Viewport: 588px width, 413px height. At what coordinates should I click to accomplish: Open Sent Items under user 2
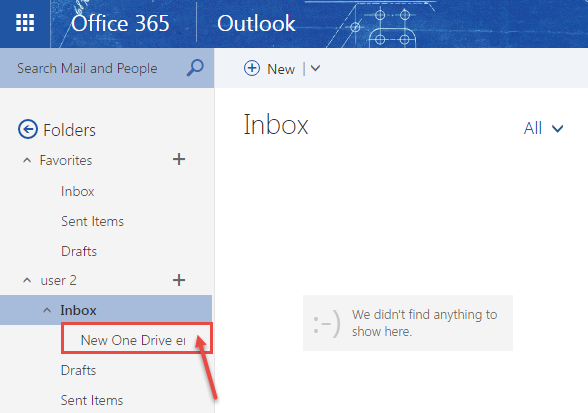[92, 400]
